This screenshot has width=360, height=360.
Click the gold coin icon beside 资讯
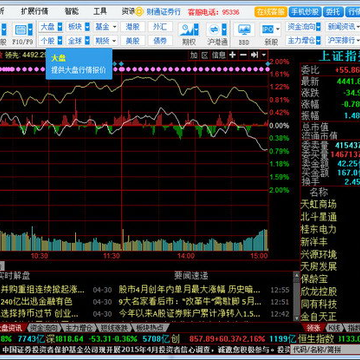tap(139, 12)
